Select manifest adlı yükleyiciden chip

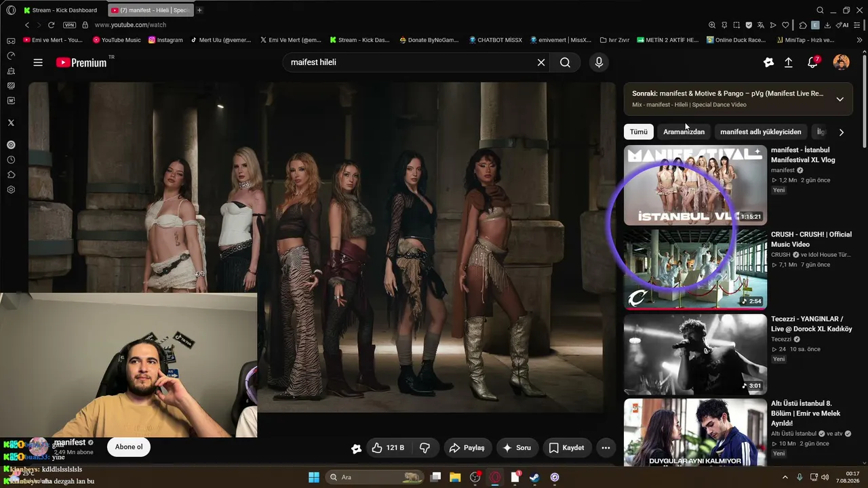(761, 132)
